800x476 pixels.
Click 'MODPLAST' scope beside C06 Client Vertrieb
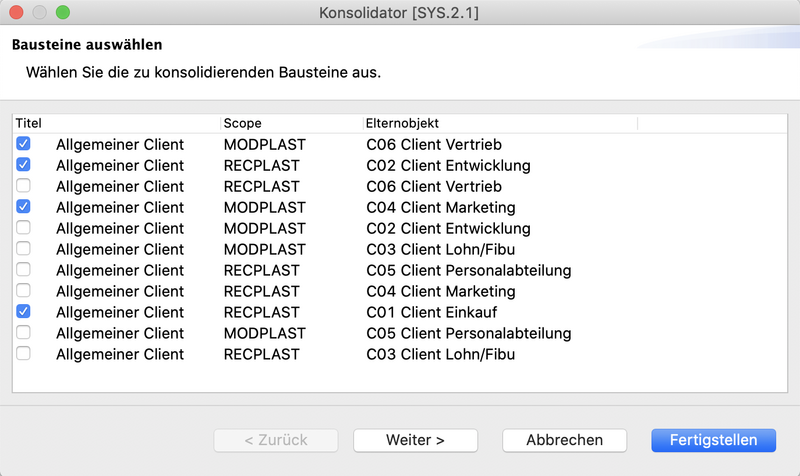(264, 144)
